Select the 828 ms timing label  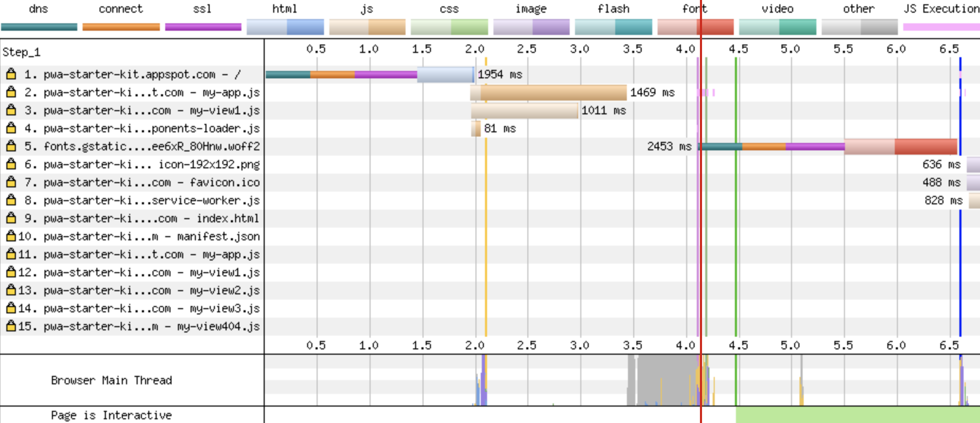point(943,200)
